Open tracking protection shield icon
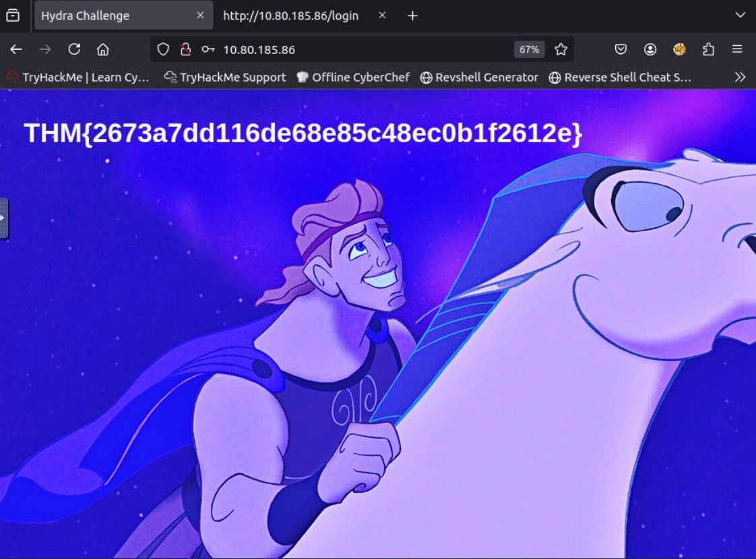 (163, 49)
